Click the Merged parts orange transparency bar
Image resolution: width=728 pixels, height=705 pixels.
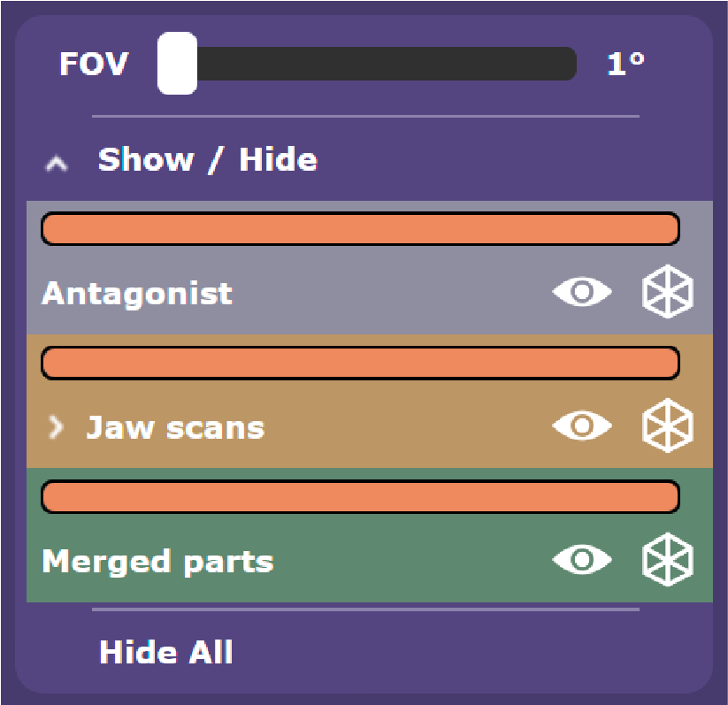[x=360, y=496]
